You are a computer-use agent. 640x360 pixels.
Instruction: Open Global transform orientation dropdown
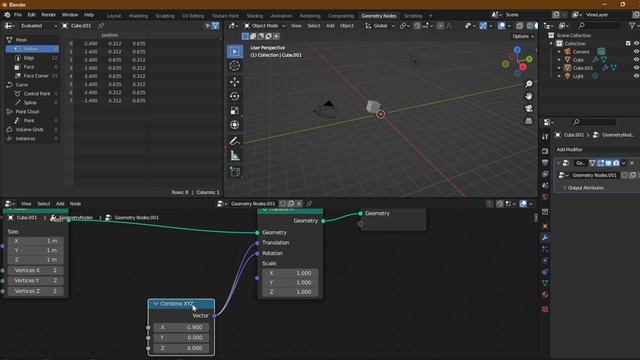click(x=380, y=26)
